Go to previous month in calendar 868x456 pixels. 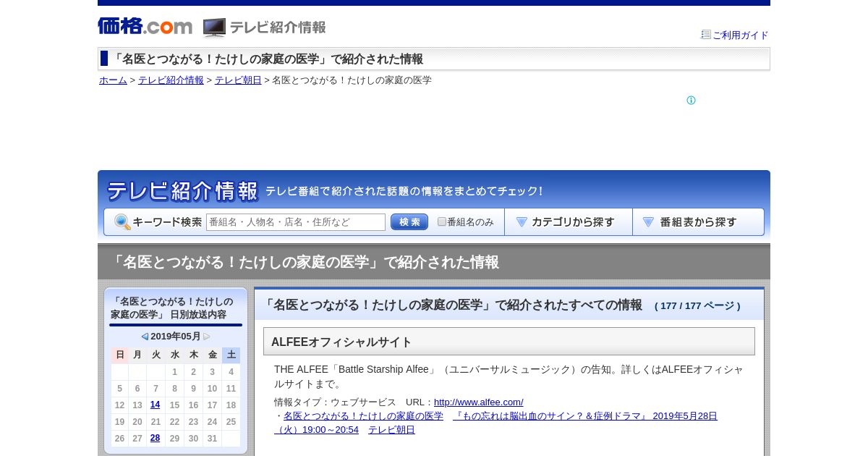point(145,337)
